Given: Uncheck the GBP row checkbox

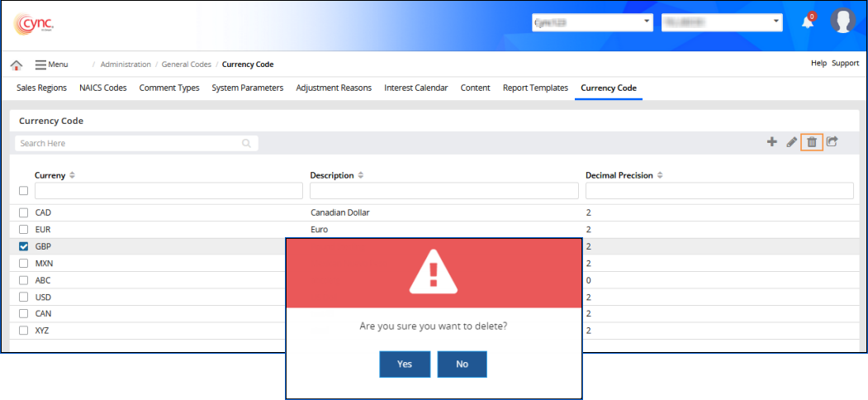Looking at the screenshot, I should tap(24, 246).
